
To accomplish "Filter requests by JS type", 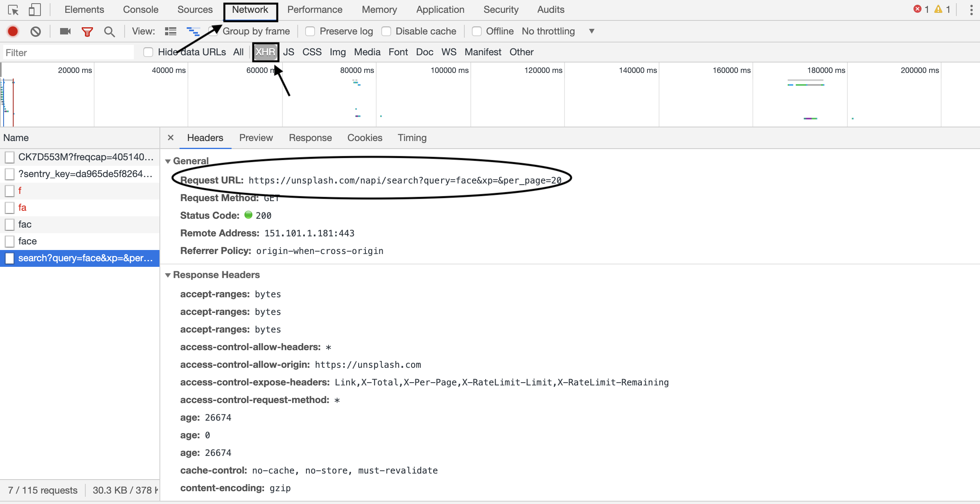I will point(288,52).
